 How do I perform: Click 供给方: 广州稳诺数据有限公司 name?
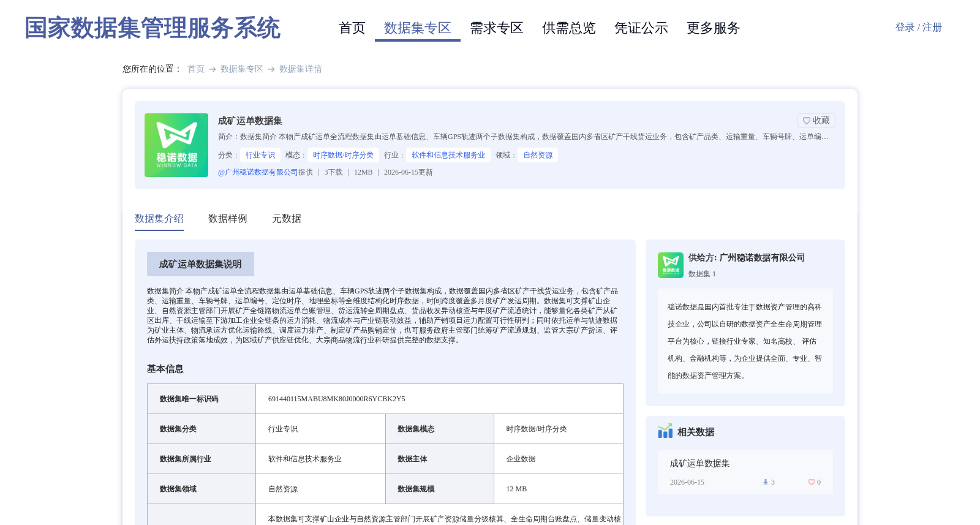pos(747,258)
